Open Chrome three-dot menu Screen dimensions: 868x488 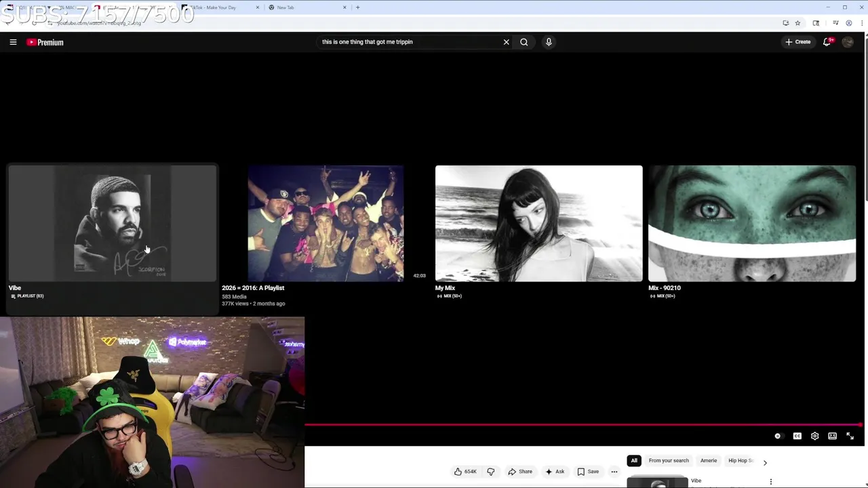[861, 23]
